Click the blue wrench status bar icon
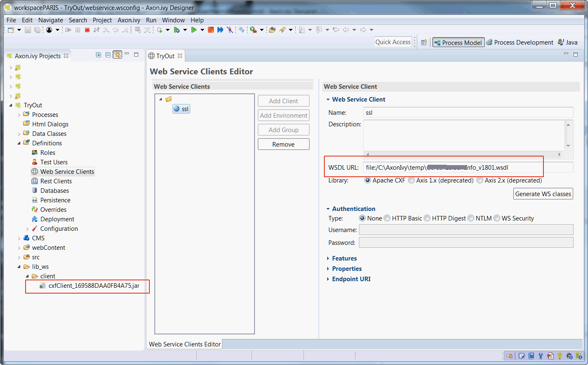Viewport: 588px width, 365px height. (x=541, y=356)
